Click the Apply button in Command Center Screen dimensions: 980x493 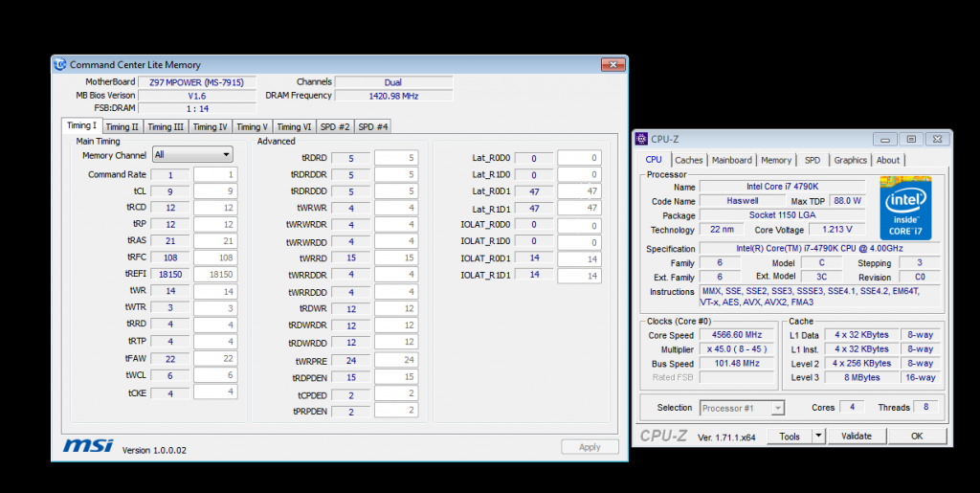pos(590,447)
